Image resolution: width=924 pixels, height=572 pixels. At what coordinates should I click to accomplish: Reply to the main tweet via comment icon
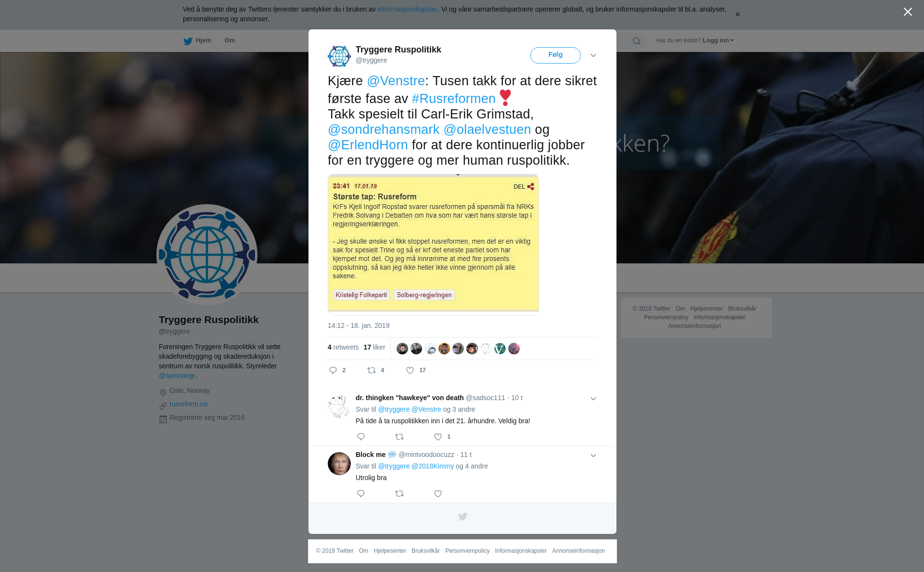pos(333,370)
